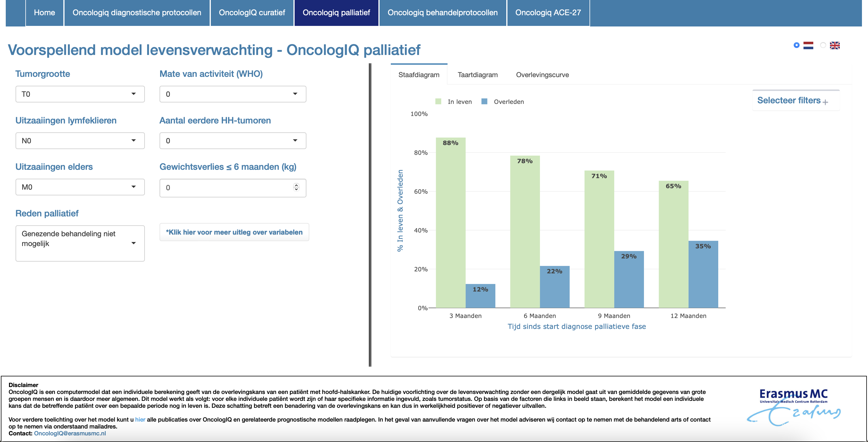Image resolution: width=868 pixels, height=442 pixels.
Task: Open the Reden palliatief dropdown
Action: tap(80, 243)
